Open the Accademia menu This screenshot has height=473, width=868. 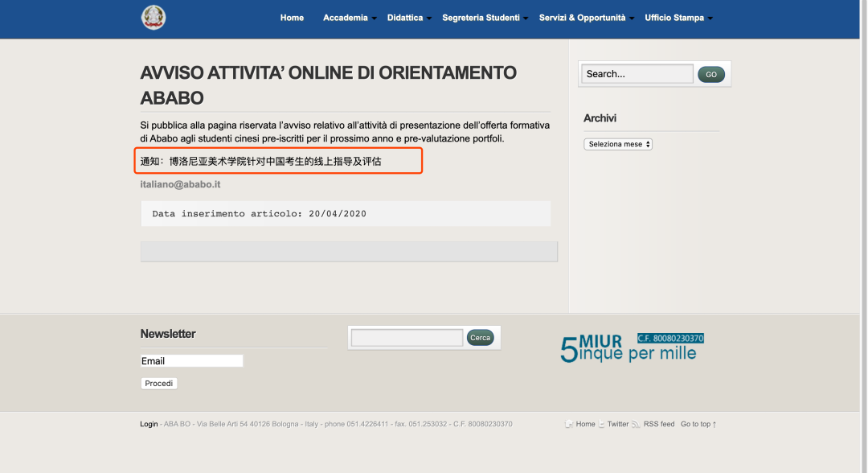click(x=346, y=18)
